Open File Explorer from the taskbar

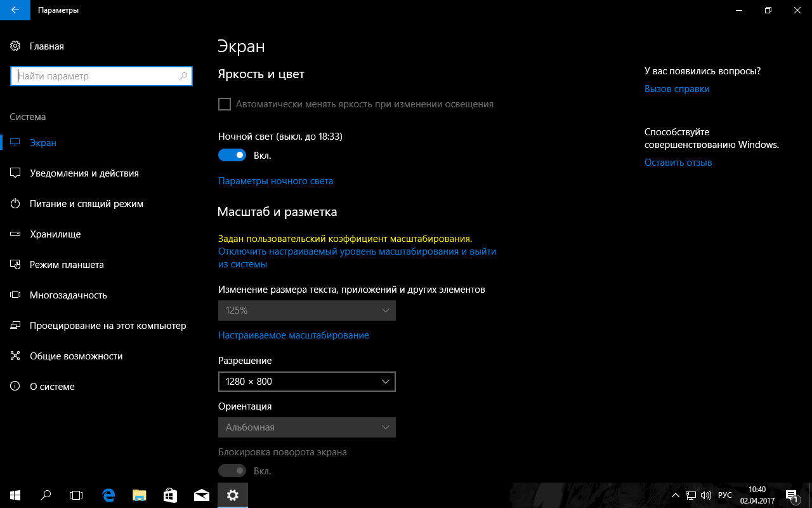click(x=139, y=495)
